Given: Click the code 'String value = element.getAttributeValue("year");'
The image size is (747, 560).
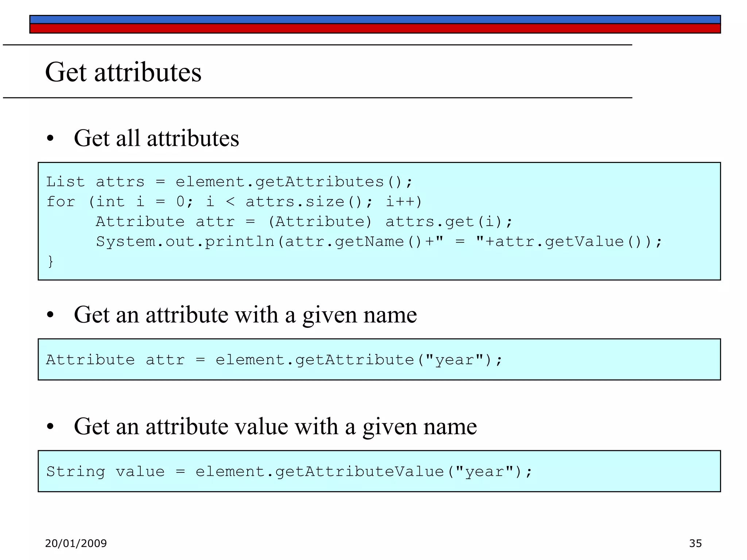Looking at the screenshot, I should 290,472.
